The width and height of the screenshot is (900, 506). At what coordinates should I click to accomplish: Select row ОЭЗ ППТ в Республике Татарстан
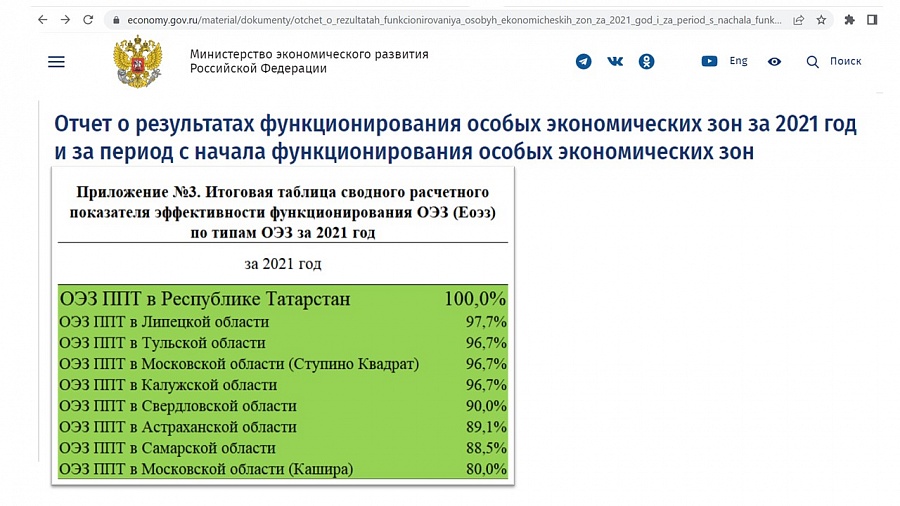[x=282, y=299]
